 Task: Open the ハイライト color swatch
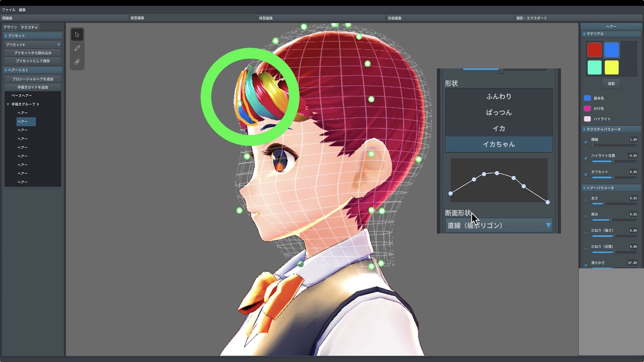(x=587, y=119)
